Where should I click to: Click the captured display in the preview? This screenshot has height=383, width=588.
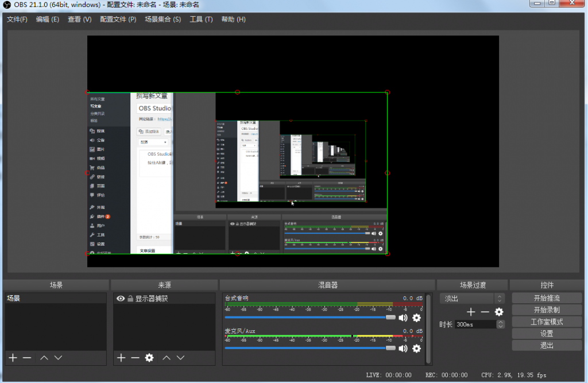pyautogui.click(x=237, y=173)
